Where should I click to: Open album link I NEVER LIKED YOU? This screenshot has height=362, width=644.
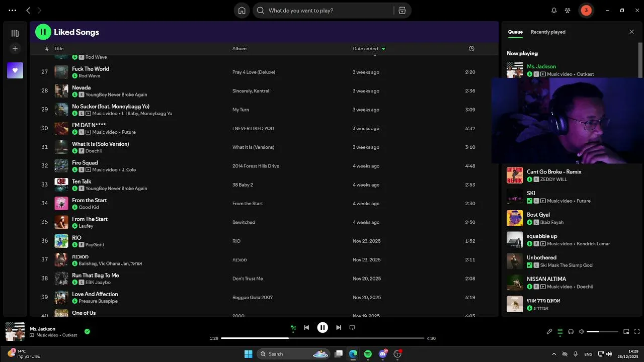253,128
